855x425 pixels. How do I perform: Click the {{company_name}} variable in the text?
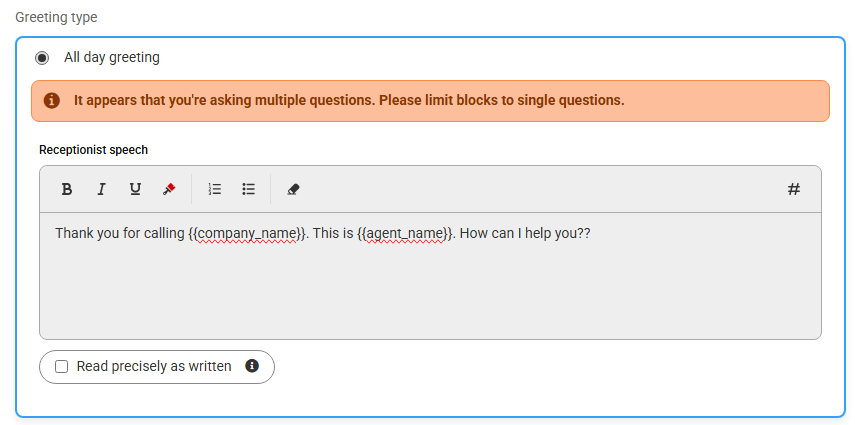pos(248,234)
